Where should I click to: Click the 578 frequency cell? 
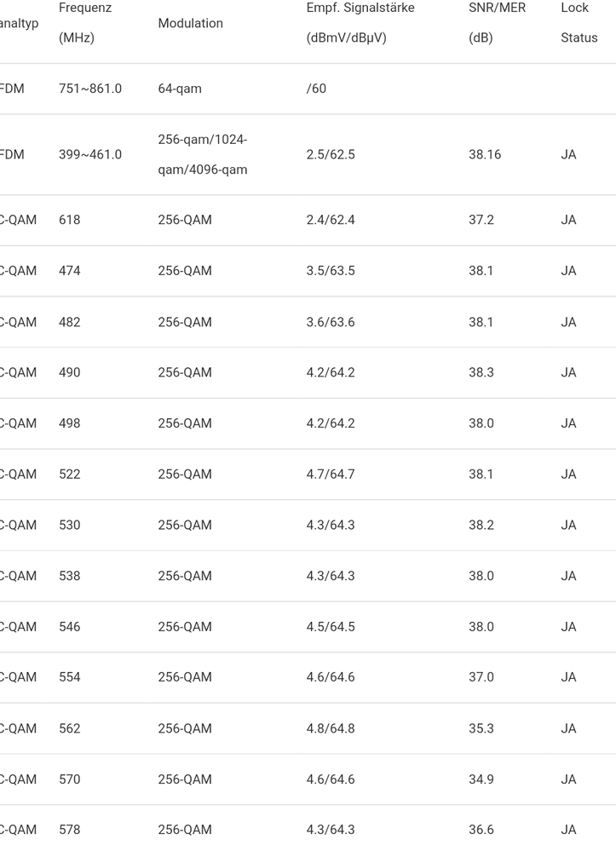pos(70,830)
